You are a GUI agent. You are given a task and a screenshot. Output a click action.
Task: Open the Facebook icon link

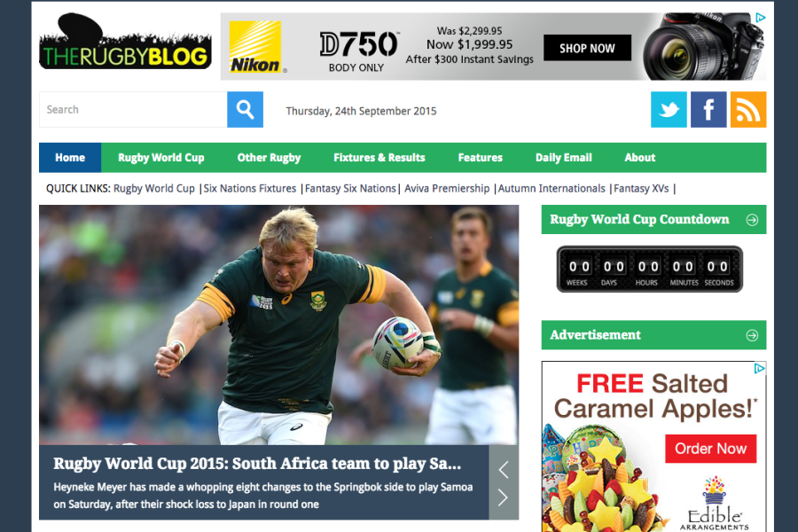point(708,109)
